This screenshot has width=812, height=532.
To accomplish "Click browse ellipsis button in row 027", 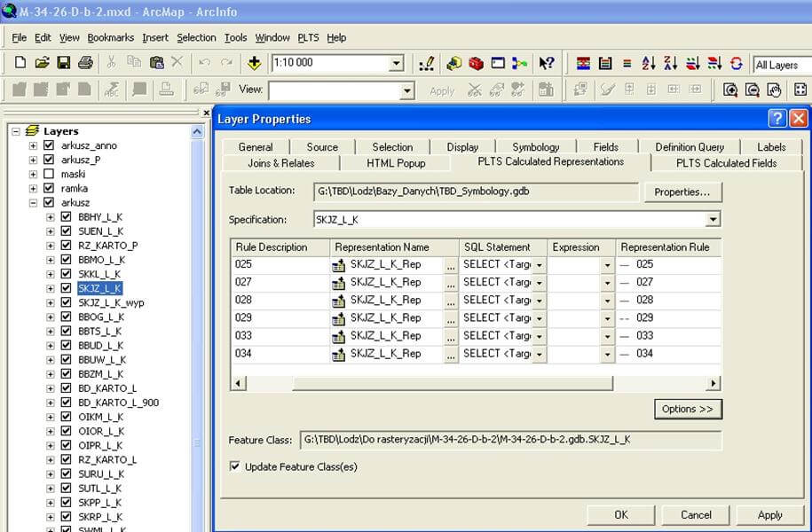I will click(x=451, y=284).
